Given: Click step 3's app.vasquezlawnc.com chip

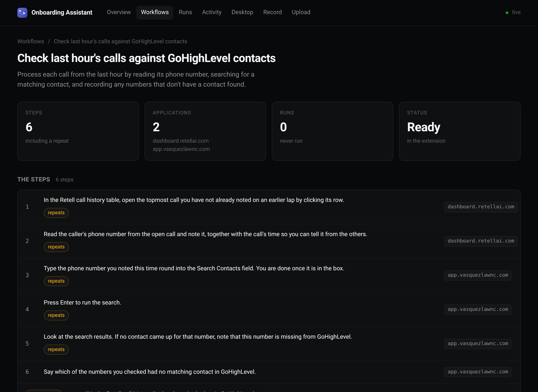Looking at the screenshot, I should (478, 275).
